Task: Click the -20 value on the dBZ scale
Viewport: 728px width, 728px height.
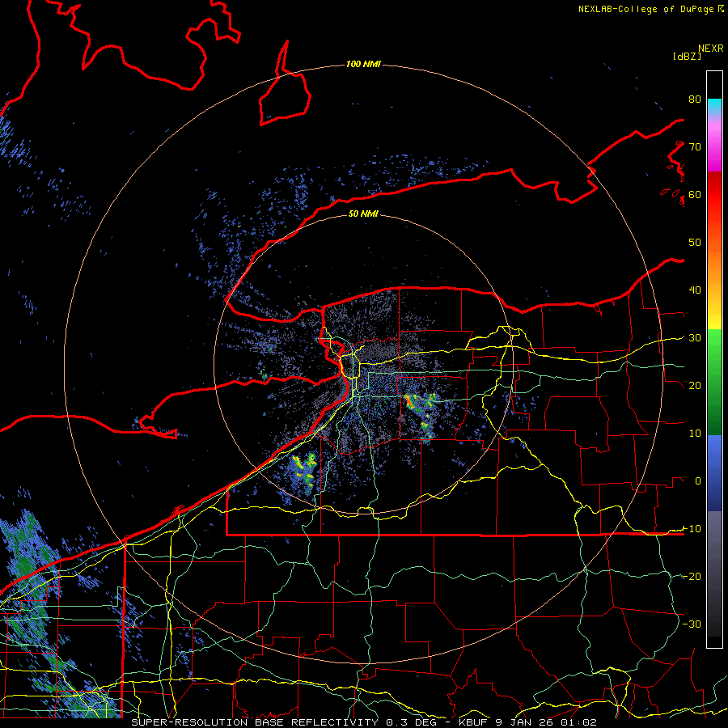Action: tap(692, 577)
